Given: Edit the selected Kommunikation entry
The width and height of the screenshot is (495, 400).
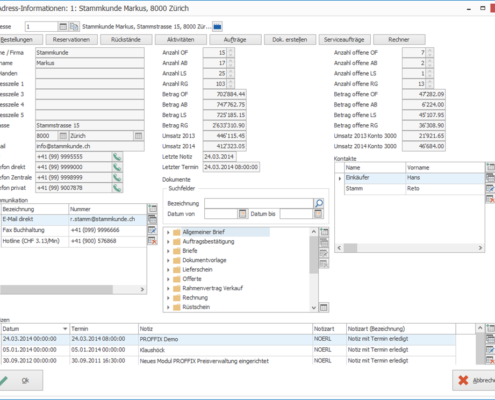Looking at the screenshot, I should 152,230.
